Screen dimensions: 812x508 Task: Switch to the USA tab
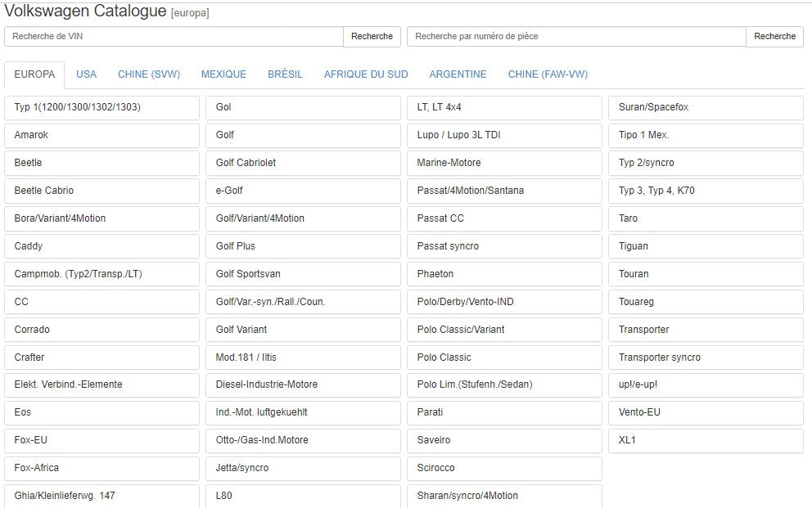click(x=86, y=74)
